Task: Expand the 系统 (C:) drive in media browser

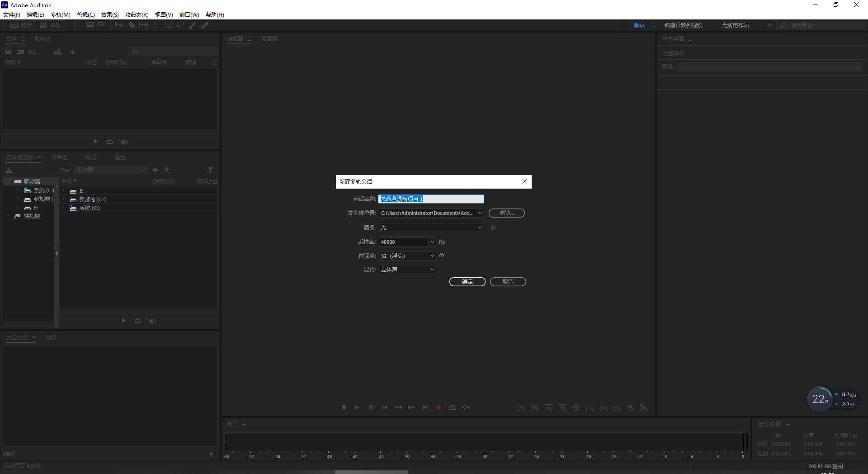Action: tap(17, 190)
